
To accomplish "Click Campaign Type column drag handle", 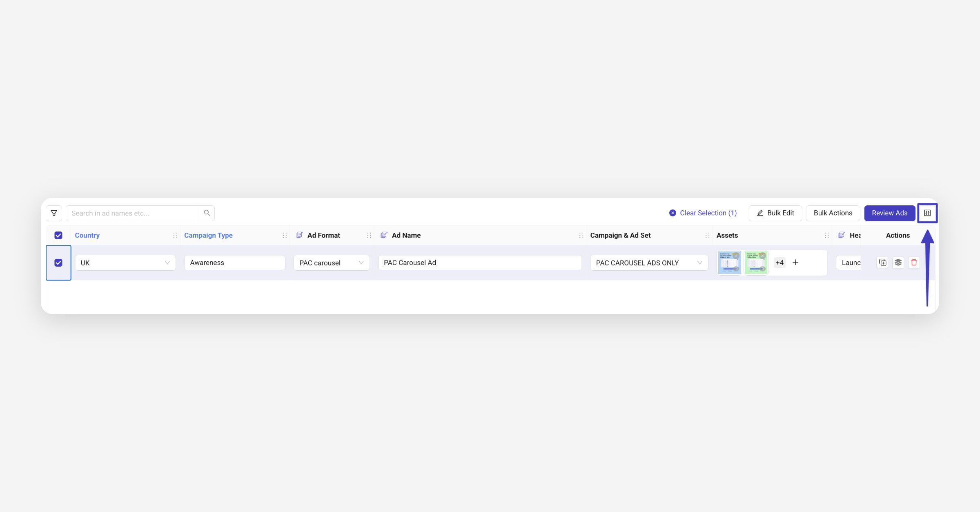I will pos(285,236).
